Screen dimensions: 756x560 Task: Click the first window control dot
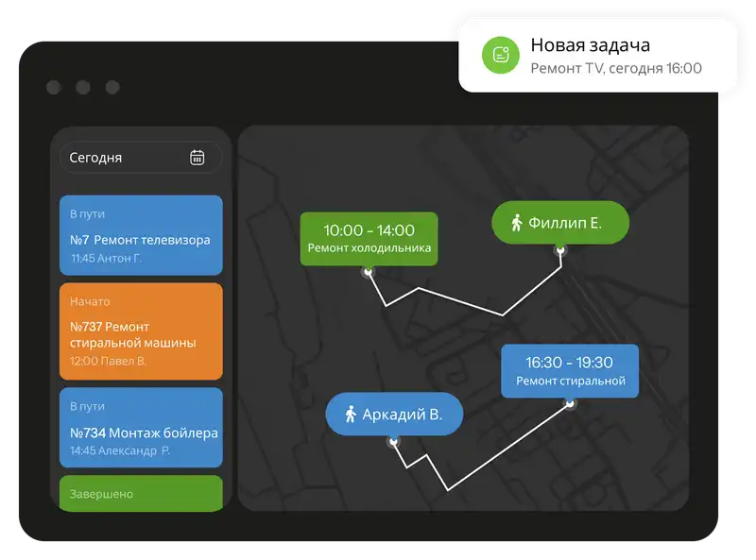[54, 88]
